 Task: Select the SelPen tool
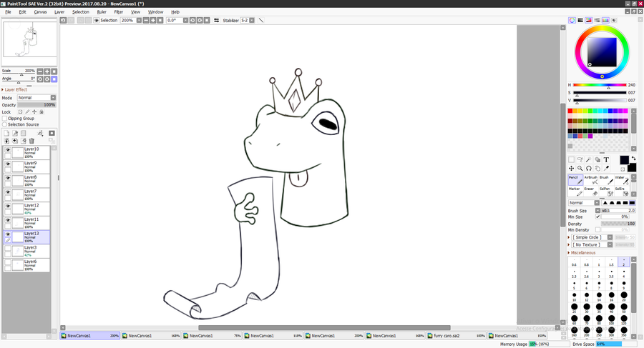pos(606,192)
